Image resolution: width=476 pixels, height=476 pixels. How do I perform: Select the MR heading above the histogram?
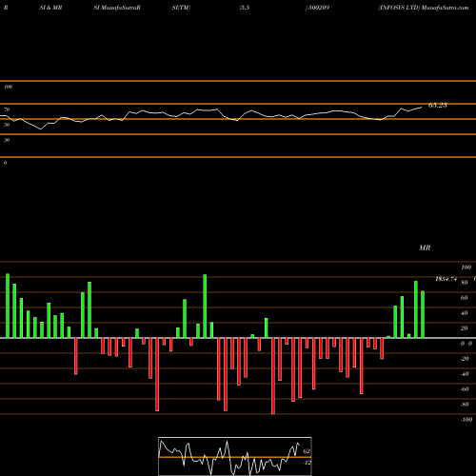[425, 248]
